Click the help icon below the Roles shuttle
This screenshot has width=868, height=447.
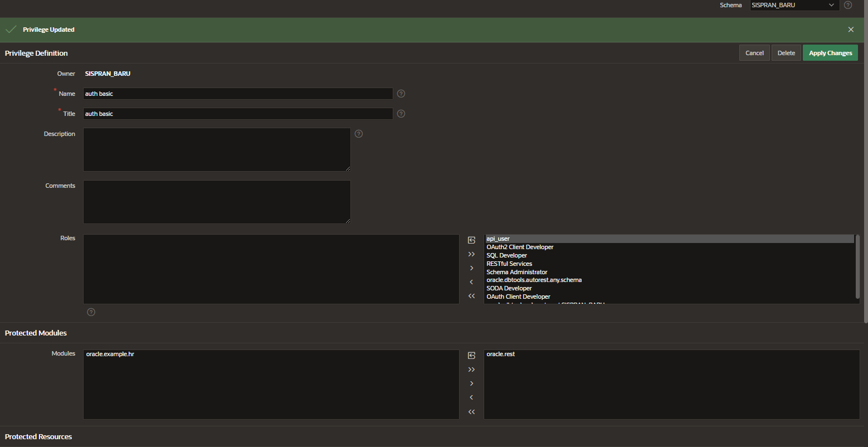click(x=91, y=312)
